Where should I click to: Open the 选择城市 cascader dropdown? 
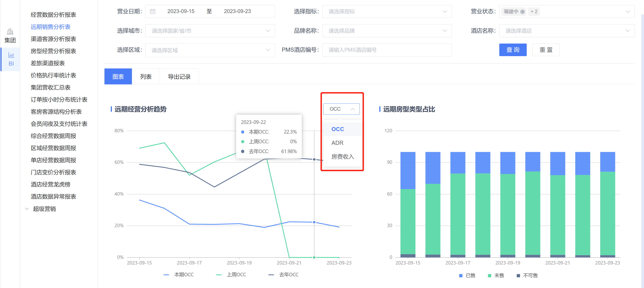click(x=210, y=31)
